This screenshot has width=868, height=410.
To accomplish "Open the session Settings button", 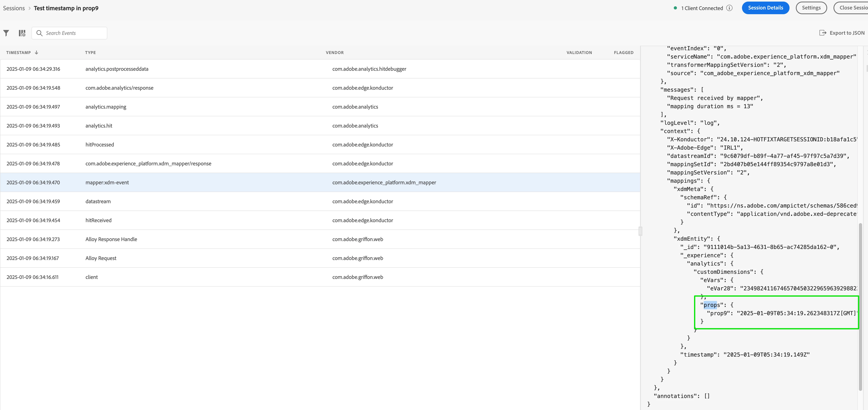I will pos(811,8).
